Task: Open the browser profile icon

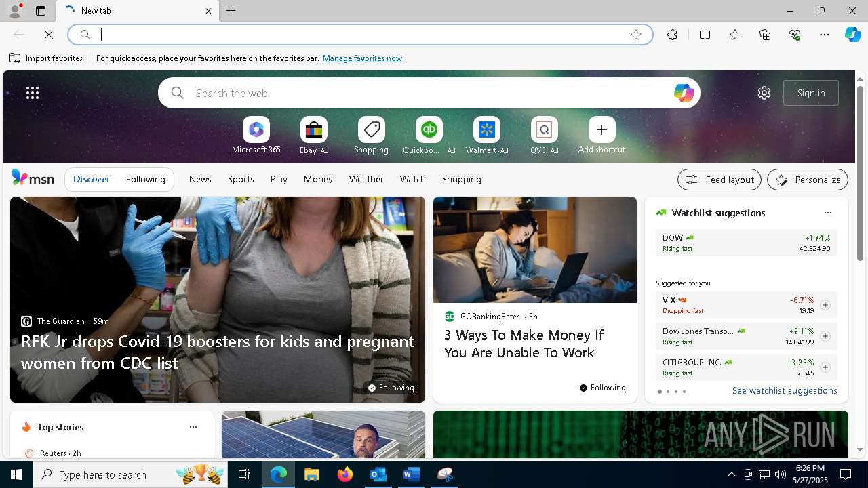Action: [x=14, y=11]
